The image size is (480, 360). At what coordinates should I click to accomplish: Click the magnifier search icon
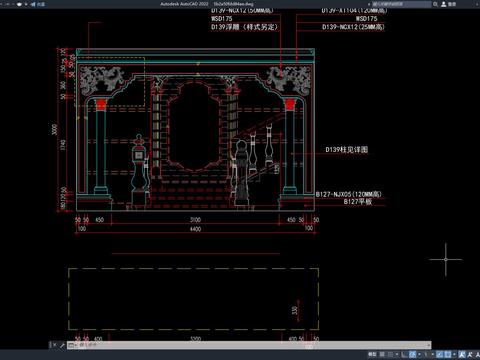coord(435,4)
